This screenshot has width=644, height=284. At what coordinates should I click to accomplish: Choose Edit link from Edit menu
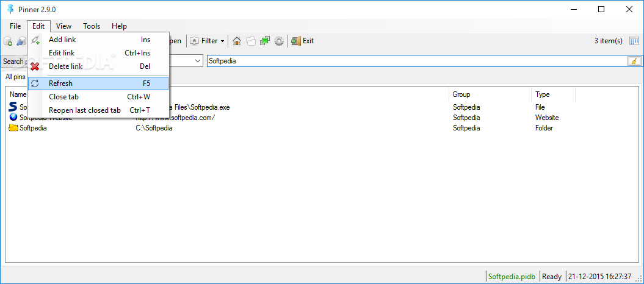pos(98,53)
